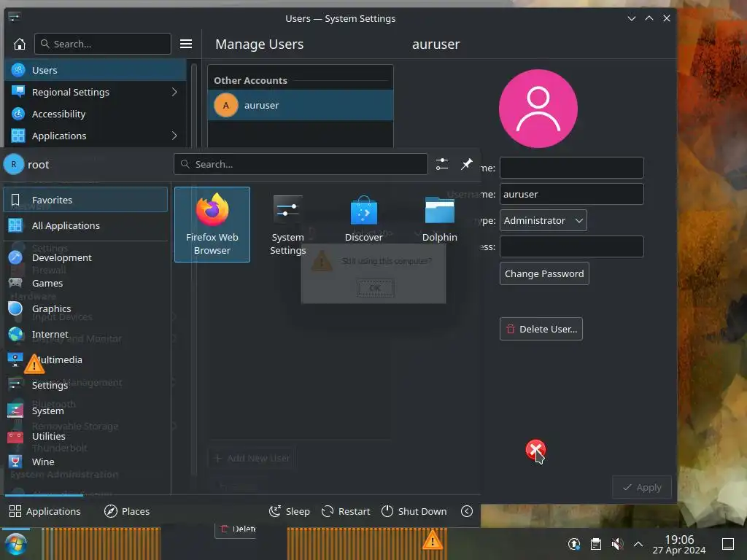Click the Sleep button

(289, 511)
